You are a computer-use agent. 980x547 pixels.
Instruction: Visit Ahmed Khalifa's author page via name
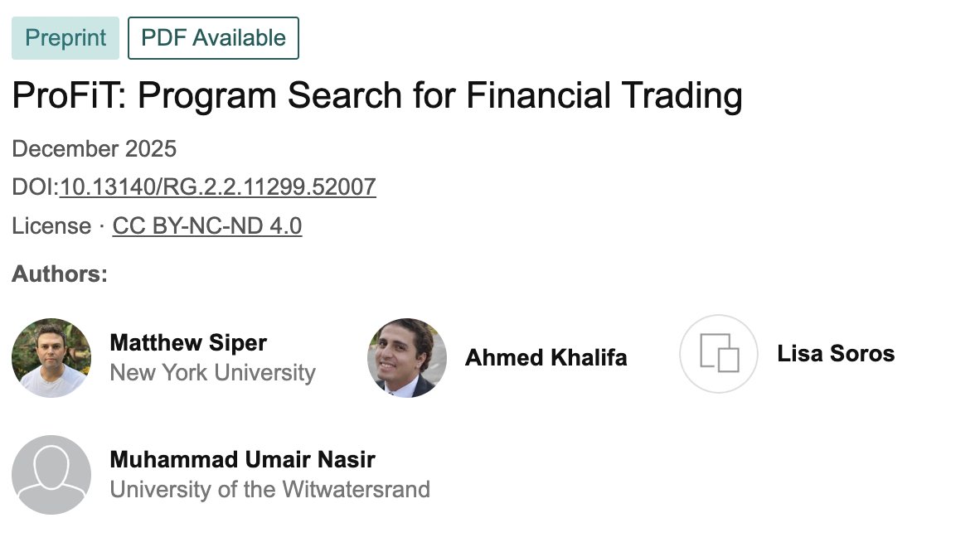pyautogui.click(x=546, y=357)
